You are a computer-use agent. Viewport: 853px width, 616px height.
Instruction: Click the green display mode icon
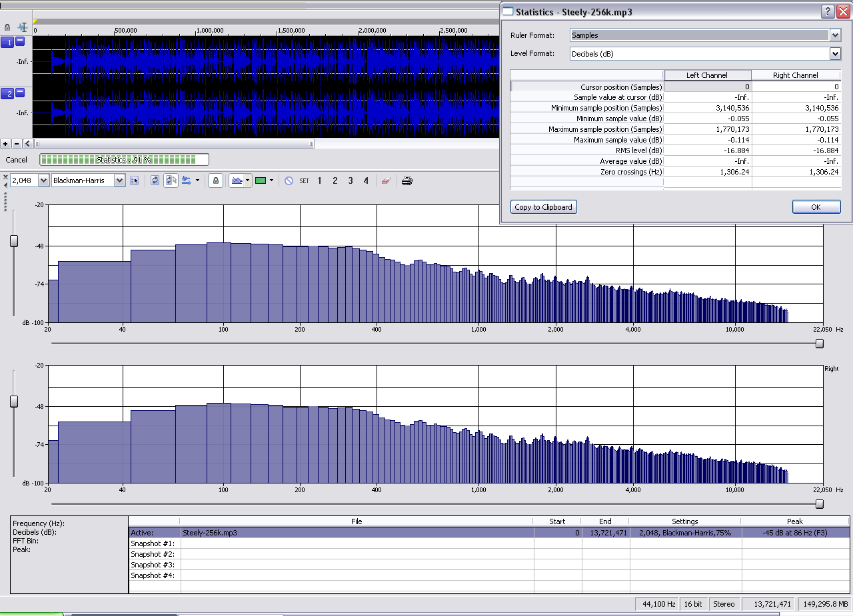(261, 180)
